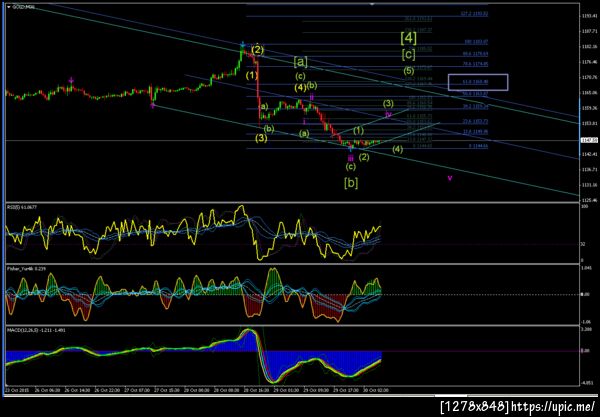Select the cyan arrow at the price low
Screen dimensions: 600x417
click(351, 148)
